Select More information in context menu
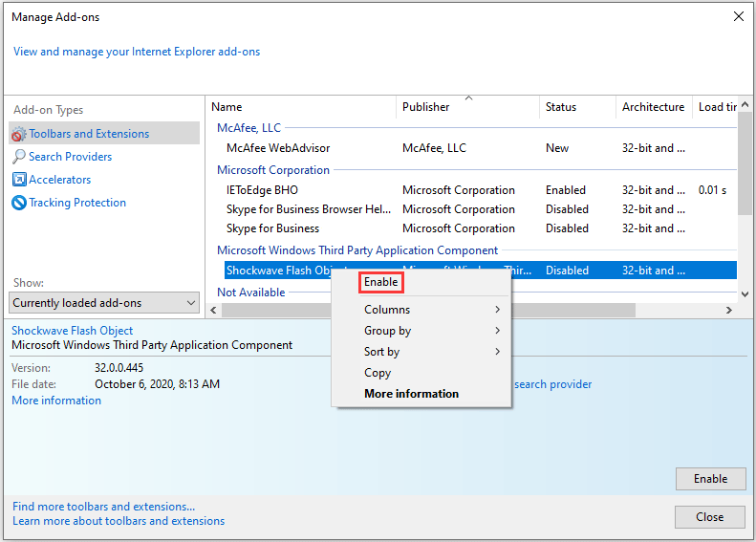This screenshot has width=756, height=542. [411, 394]
